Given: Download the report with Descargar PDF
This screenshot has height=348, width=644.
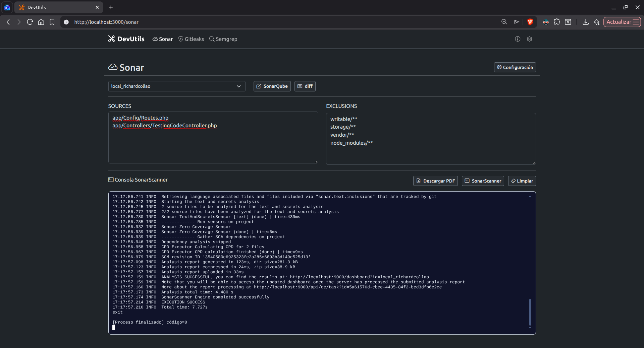Looking at the screenshot, I should 435,181.
